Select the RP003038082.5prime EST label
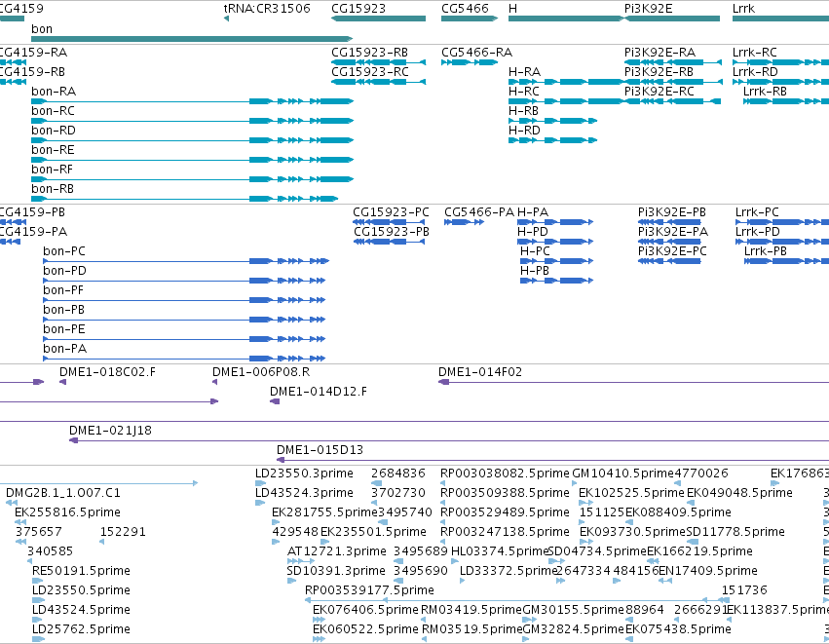Viewport: 829px width, 644px height. tap(505, 474)
